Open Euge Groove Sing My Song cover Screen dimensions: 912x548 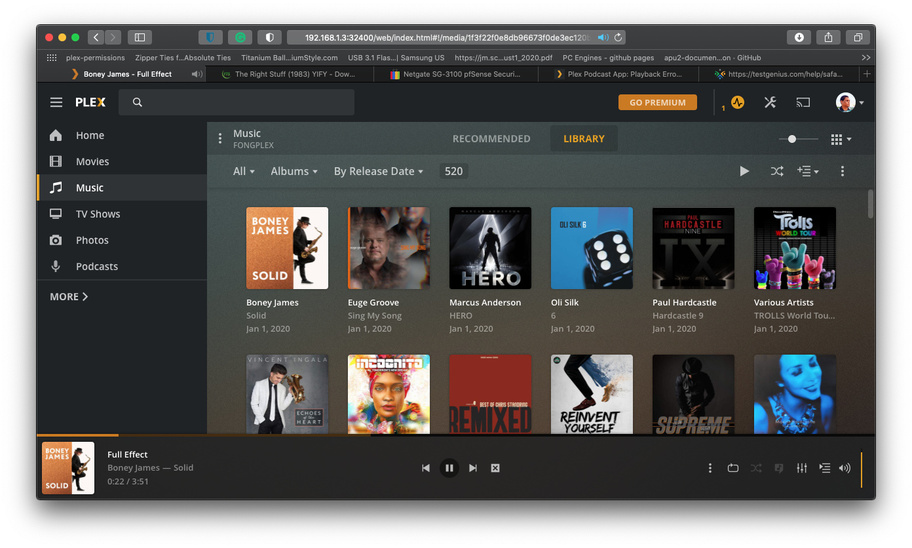(x=389, y=248)
